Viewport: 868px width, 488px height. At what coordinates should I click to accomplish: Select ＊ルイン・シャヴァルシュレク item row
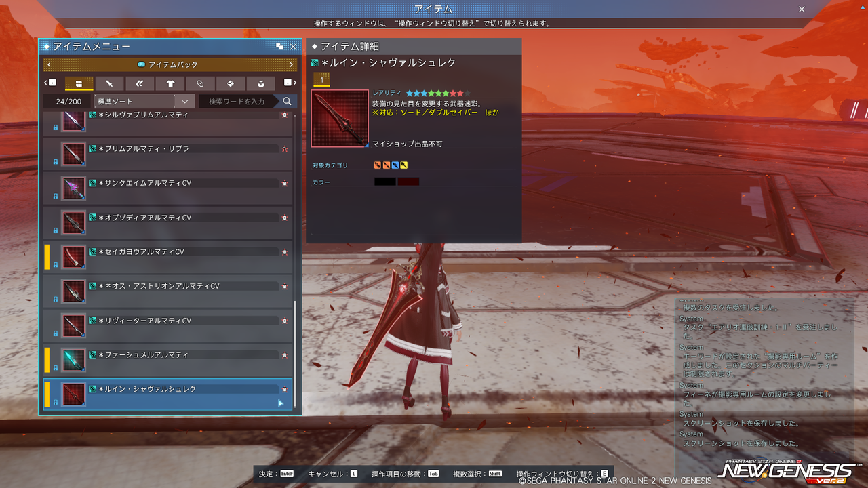(x=168, y=394)
